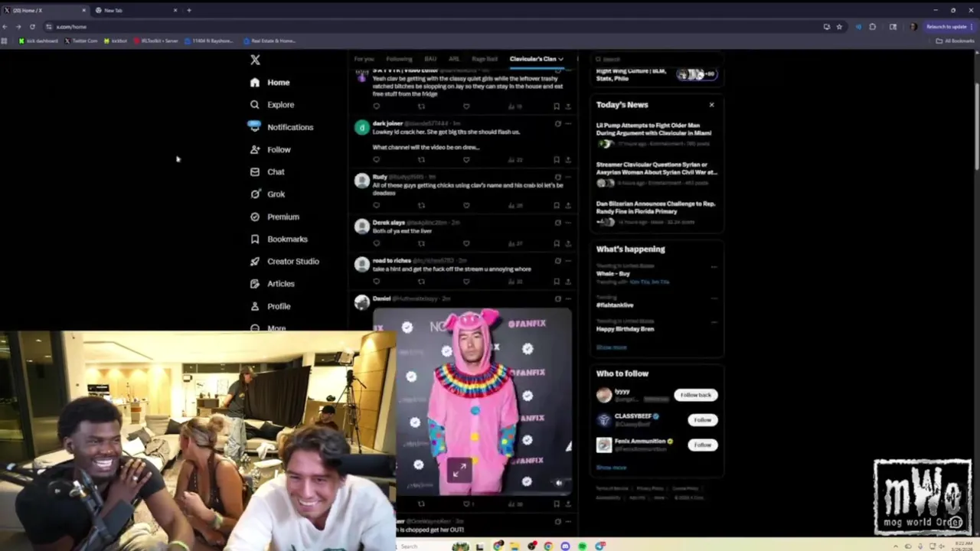Open All Bookmarks folder

coord(955,41)
